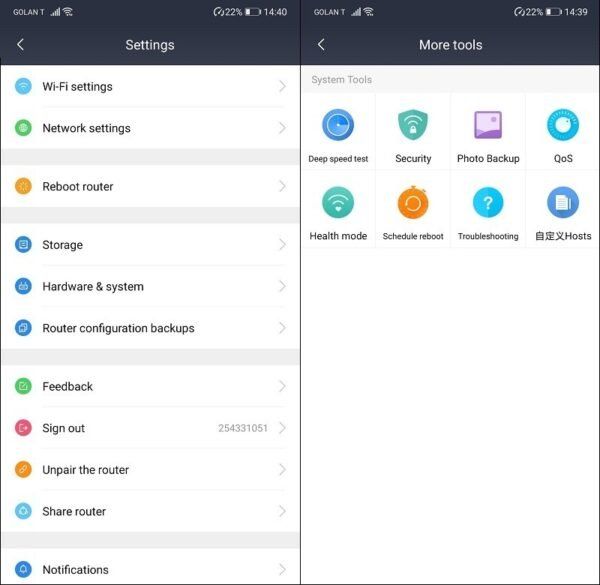Tap the Settings screen title
The width and height of the screenshot is (600, 585).
(x=150, y=45)
